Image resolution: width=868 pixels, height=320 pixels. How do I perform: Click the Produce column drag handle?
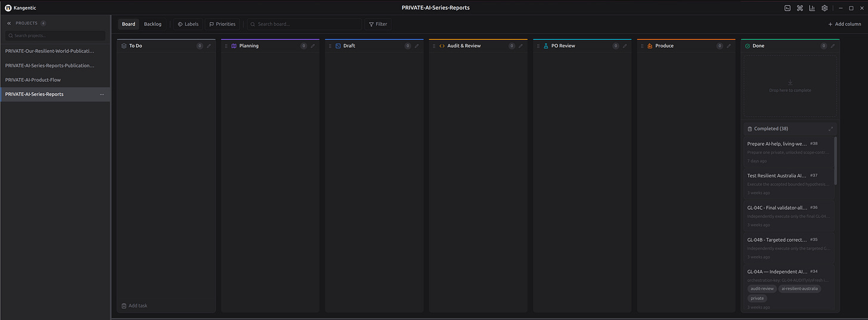pyautogui.click(x=641, y=46)
